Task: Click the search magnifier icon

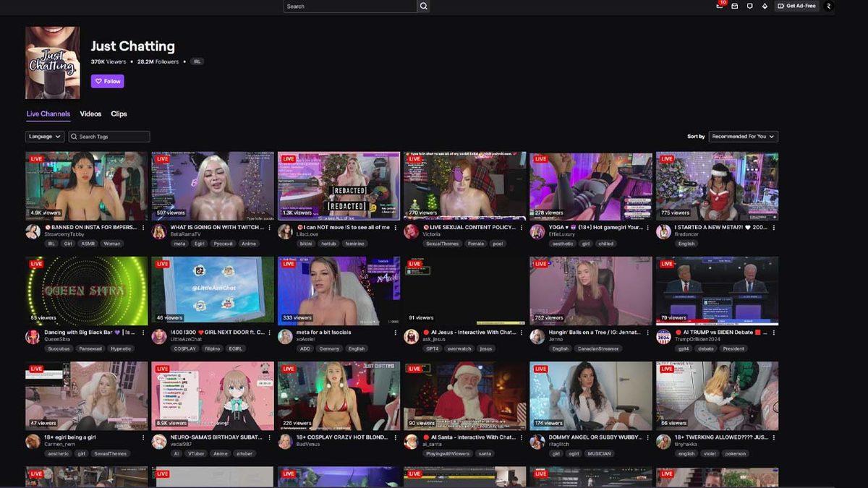Action: pos(424,6)
